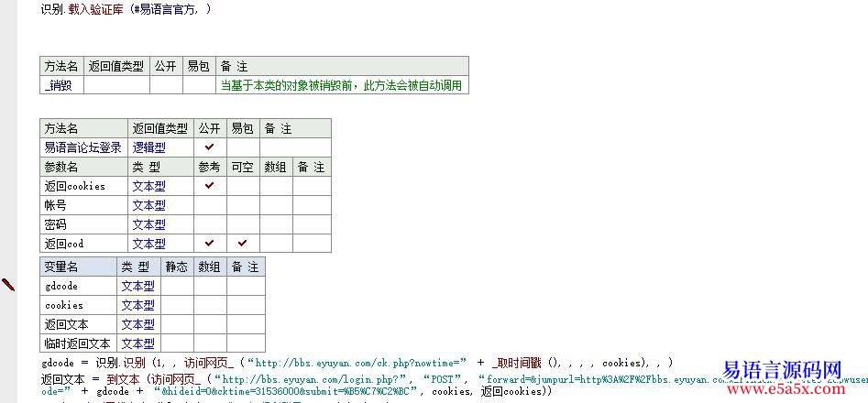The image size is (868, 403).
Task: Select the 临时返回文本 variable name cell
Action: 78,343
